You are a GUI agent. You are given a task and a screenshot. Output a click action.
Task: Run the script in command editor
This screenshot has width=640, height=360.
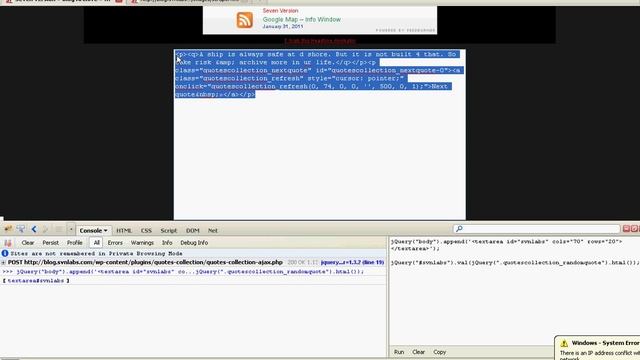[399, 352]
